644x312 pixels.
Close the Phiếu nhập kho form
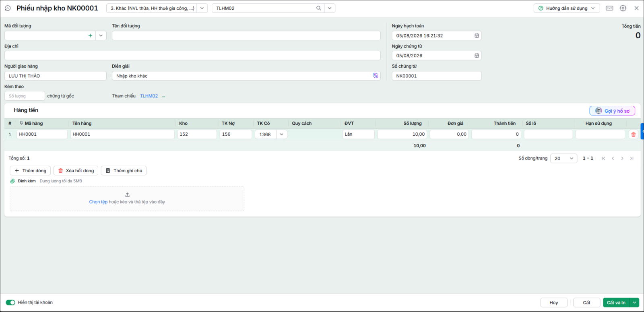636,8
